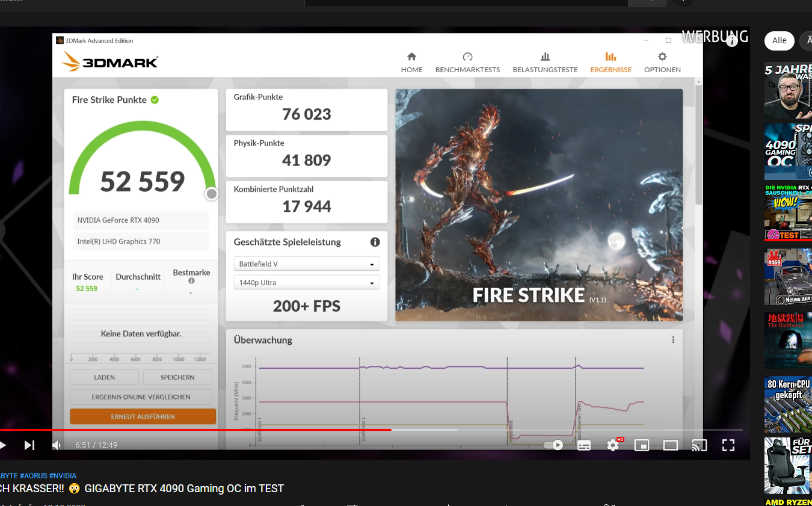The height and width of the screenshot is (506, 812).
Task: Switch to the BENCHMARKTESTS tab
Action: 467,63
